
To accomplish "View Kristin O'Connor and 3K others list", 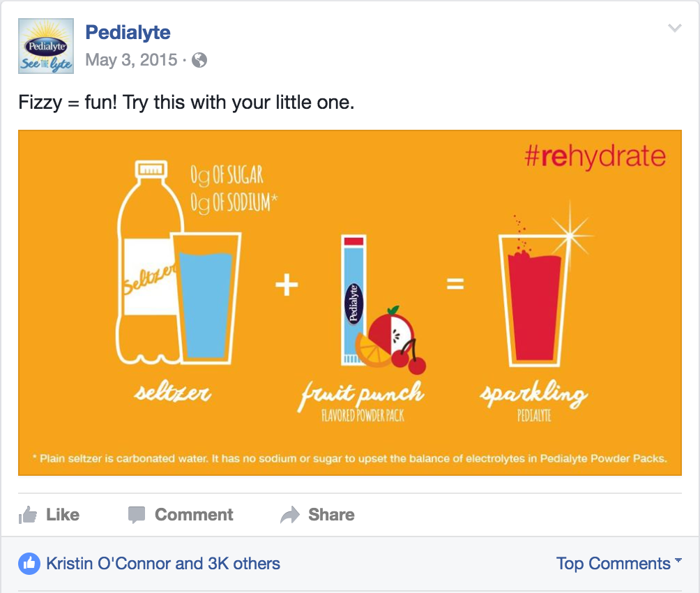I will point(163,564).
